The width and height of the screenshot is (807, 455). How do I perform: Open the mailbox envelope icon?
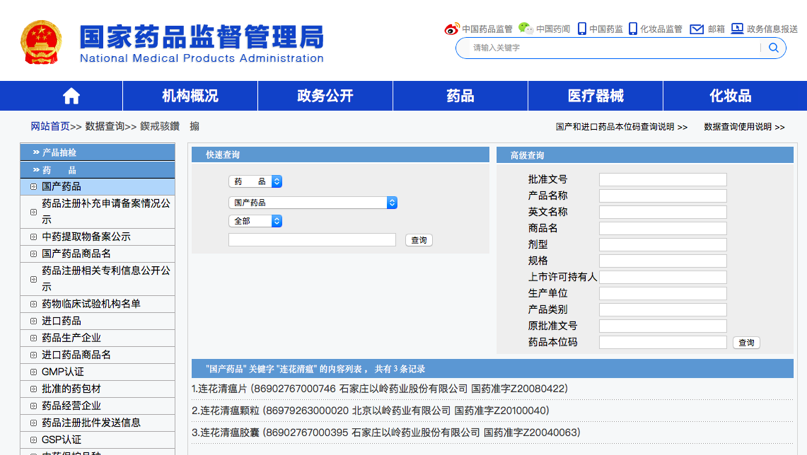coord(697,29)
